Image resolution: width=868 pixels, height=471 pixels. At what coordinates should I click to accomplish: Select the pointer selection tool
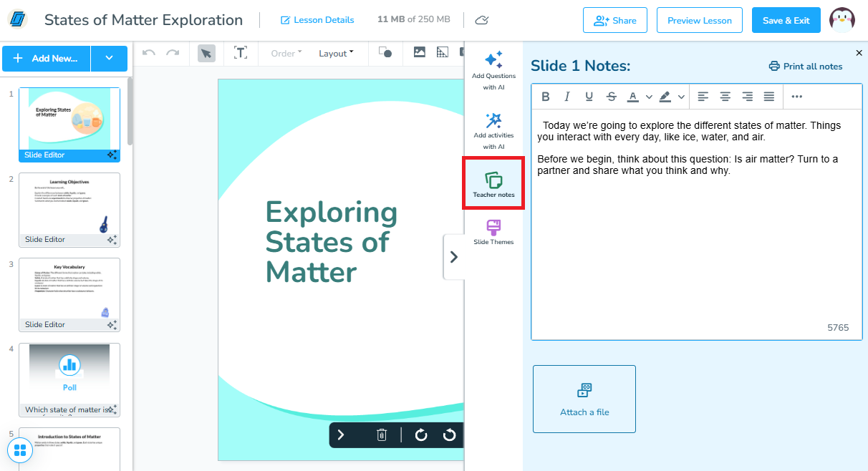pyautogui.click(x=206, y=53)
